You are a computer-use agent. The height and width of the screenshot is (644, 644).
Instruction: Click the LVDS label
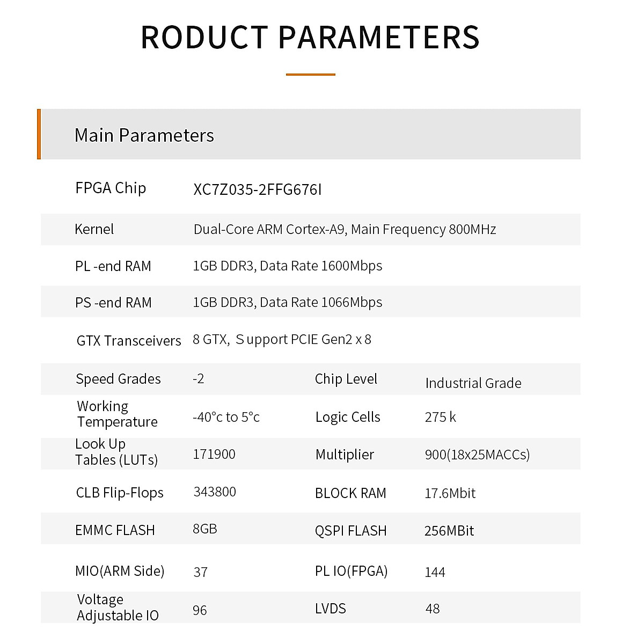click(x=331, y=609)
